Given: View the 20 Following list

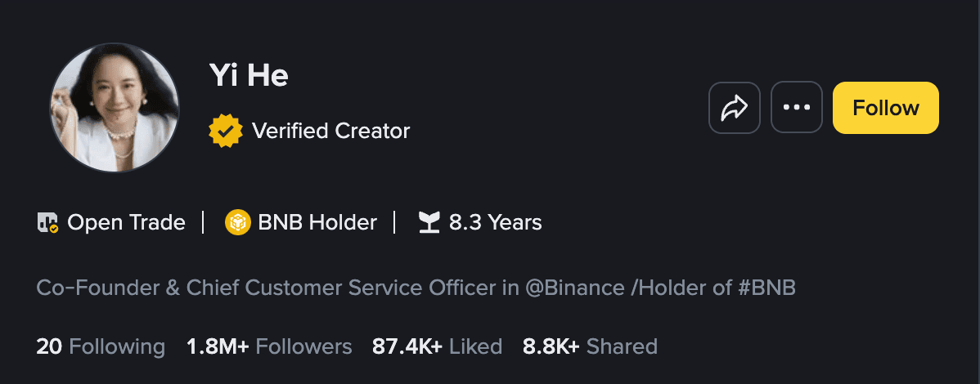Looking at the screenshot, I should pos(101,346).
